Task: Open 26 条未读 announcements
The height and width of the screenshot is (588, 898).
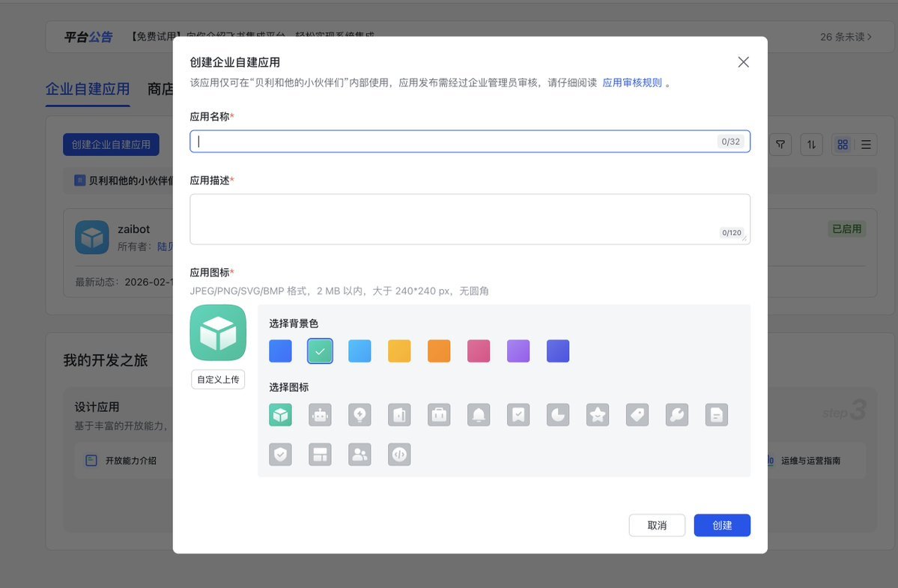Action: (x=846, y=37)
